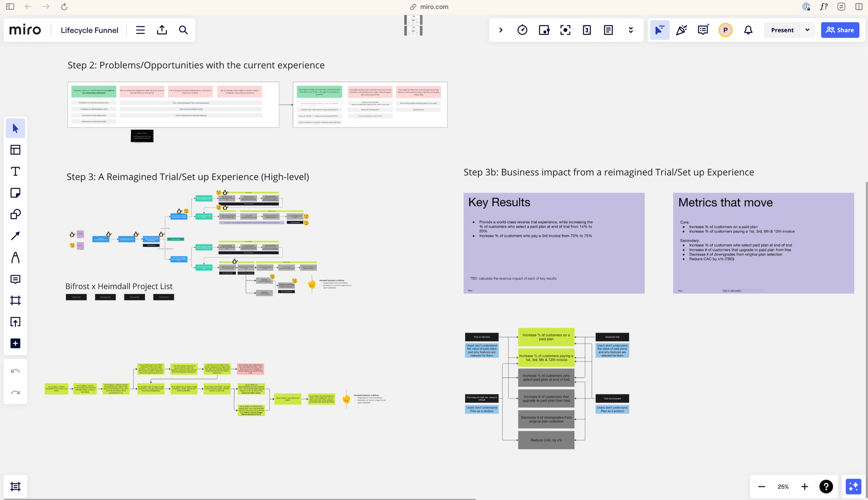Screen dimensions: 868x500
Task: Select the Metrics that move slide
Action: click(x=763, y=243)
